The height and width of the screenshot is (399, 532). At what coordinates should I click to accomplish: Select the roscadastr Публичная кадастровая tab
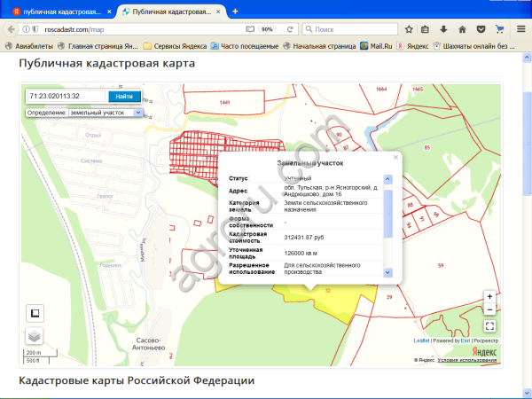[171, 12]
